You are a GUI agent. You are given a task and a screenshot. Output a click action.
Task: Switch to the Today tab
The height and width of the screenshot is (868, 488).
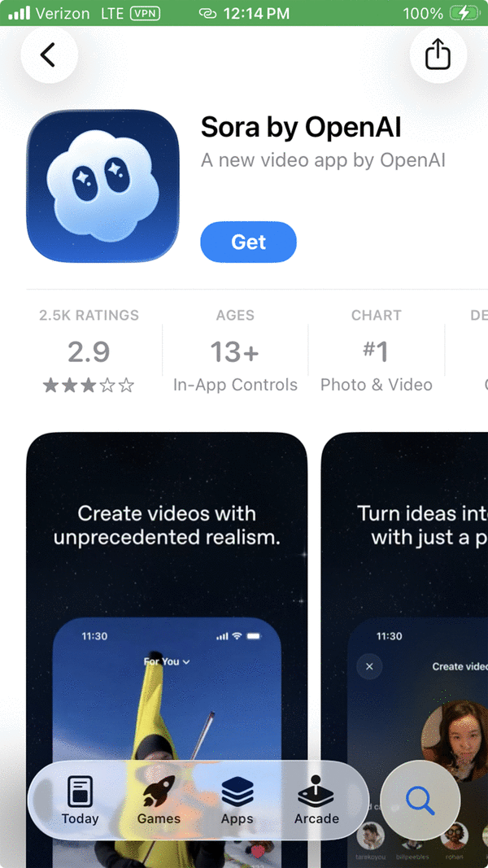point(81,800)
